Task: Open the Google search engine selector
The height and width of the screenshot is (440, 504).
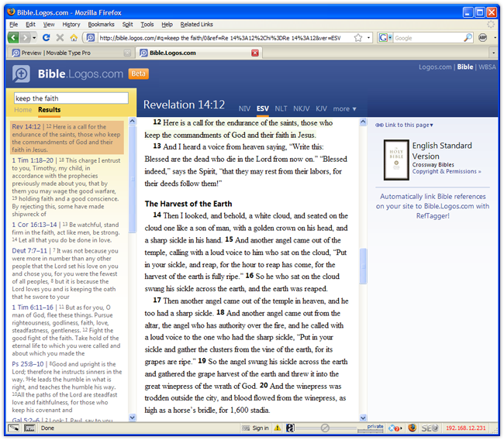Action: 385,38
